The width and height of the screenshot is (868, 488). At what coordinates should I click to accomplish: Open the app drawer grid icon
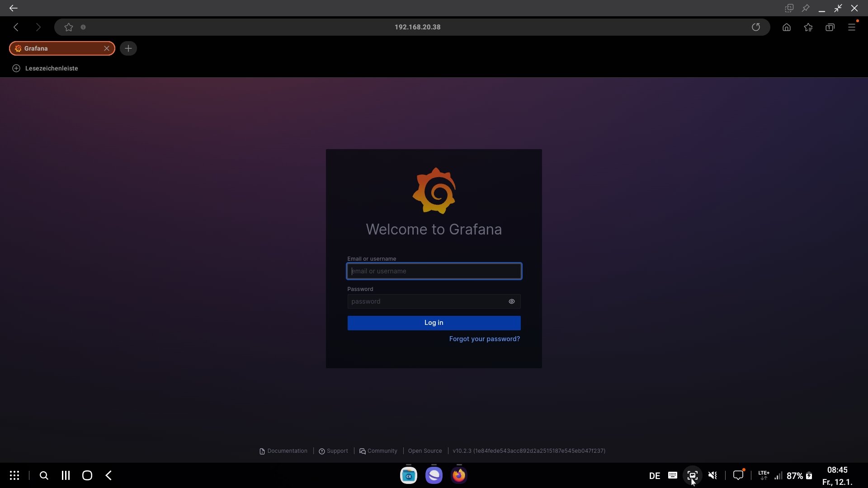pyautogui.click(x=14, y=475)
